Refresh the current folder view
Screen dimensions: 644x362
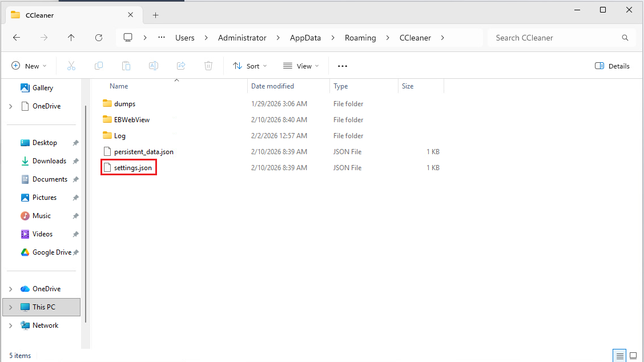99,38
